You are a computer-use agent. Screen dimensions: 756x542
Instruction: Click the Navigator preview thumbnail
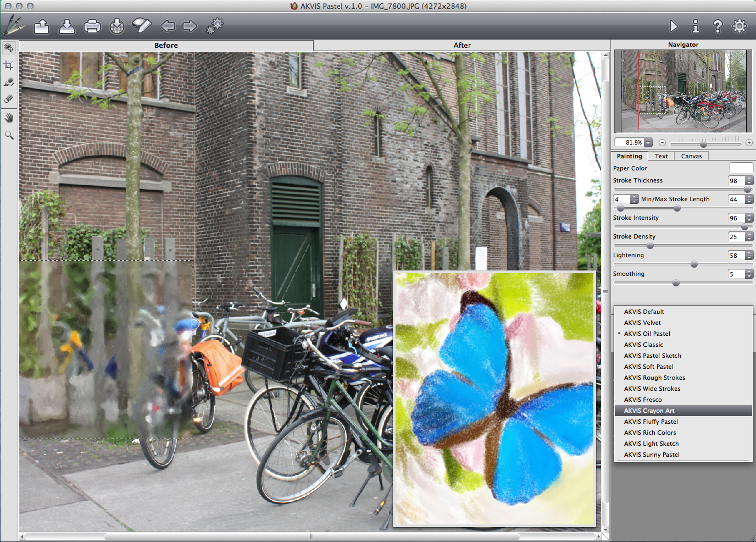click(x=683, y=91)
